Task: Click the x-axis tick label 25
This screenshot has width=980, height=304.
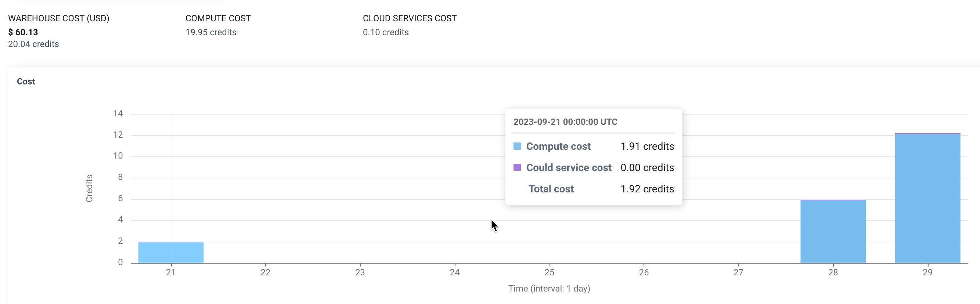Action: [549, 272]
